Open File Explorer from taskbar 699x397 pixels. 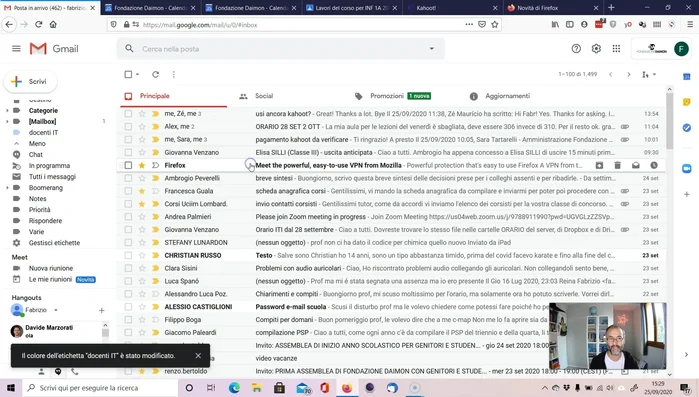click(257, 388)
